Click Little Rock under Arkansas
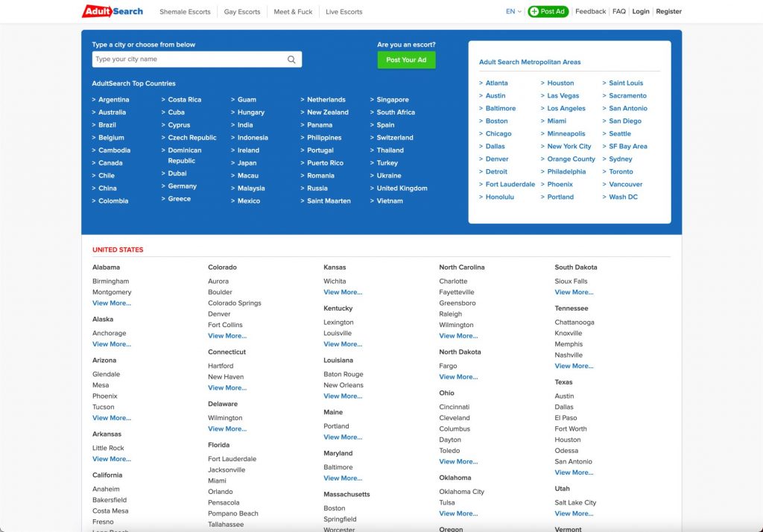Screen dimensions: 763x532 [x=108, y=448]
